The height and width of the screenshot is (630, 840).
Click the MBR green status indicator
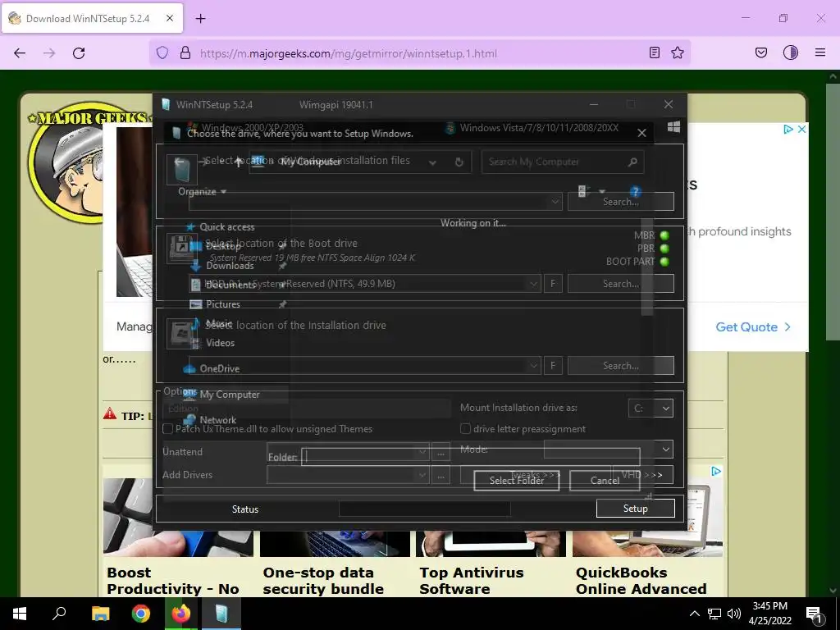(664, 235)
